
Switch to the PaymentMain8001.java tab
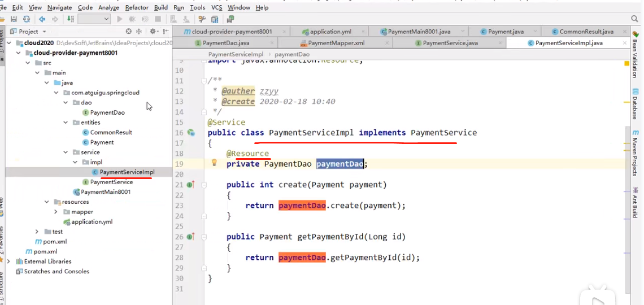tap(419, 31)
